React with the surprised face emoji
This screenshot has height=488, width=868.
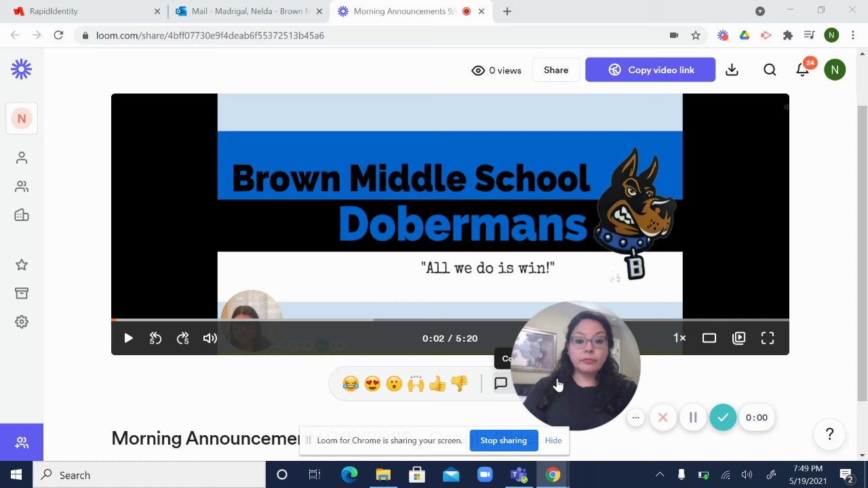tap(394, 384)
